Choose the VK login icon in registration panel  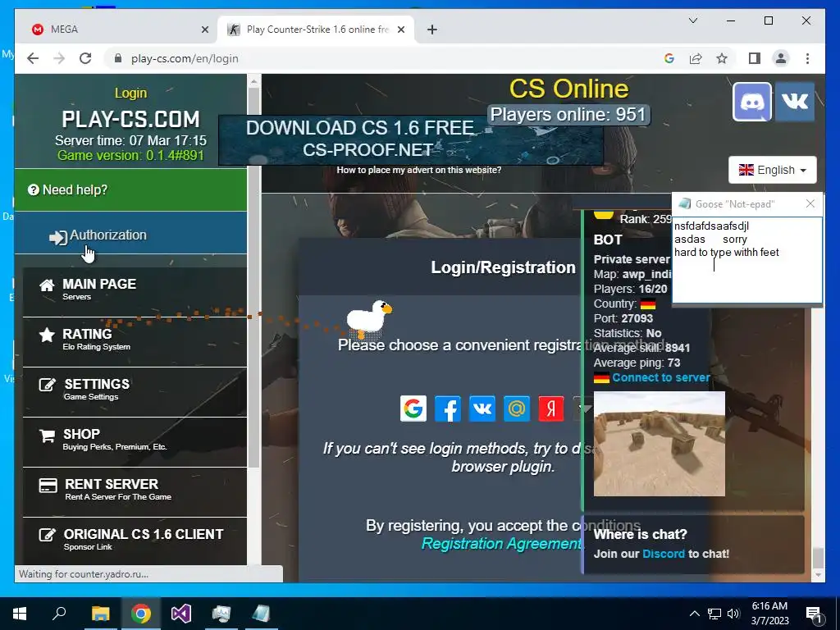[x=482, y=409]
